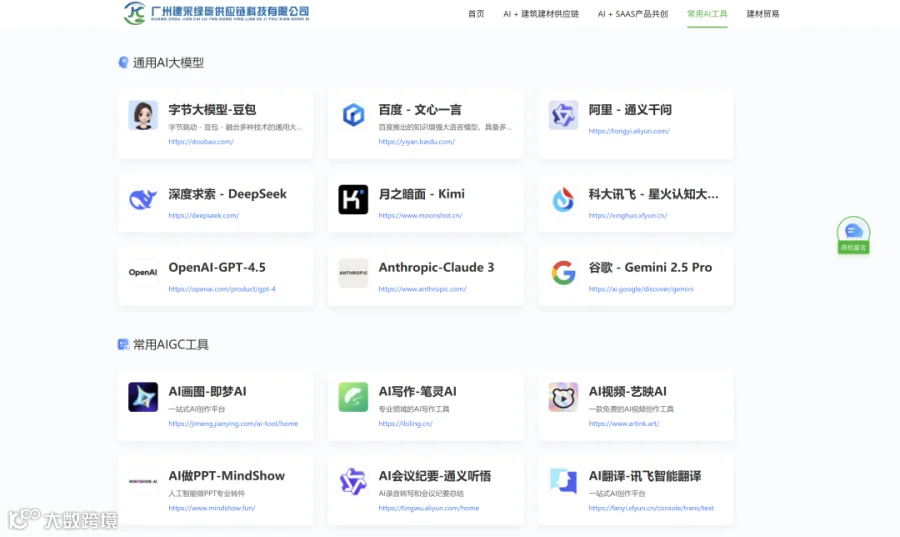The image size is (900, 537).
Task: Open the https://tongyi.aliyun.com/ link
Action: [x=629, y=131]
